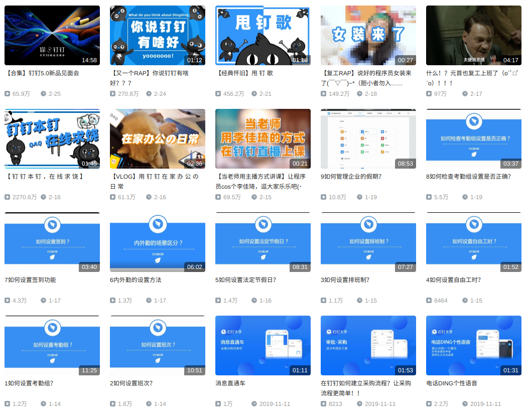Viewport: 526px width, 420px height.
Task: Open the 如何设置法定节假日 video thumbnail
Action: pos(262,242)
